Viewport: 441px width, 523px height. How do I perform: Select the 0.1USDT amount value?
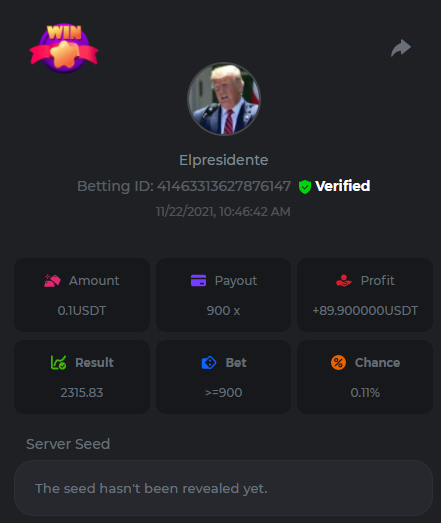[x=82, y=311]
